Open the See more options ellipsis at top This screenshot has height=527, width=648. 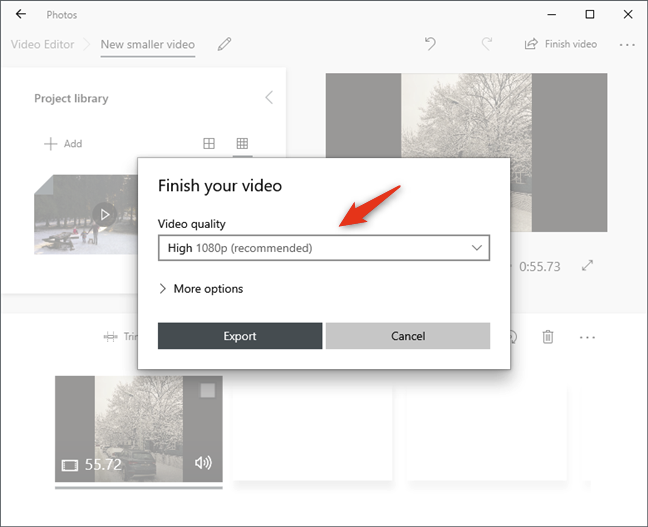[627, 44]
